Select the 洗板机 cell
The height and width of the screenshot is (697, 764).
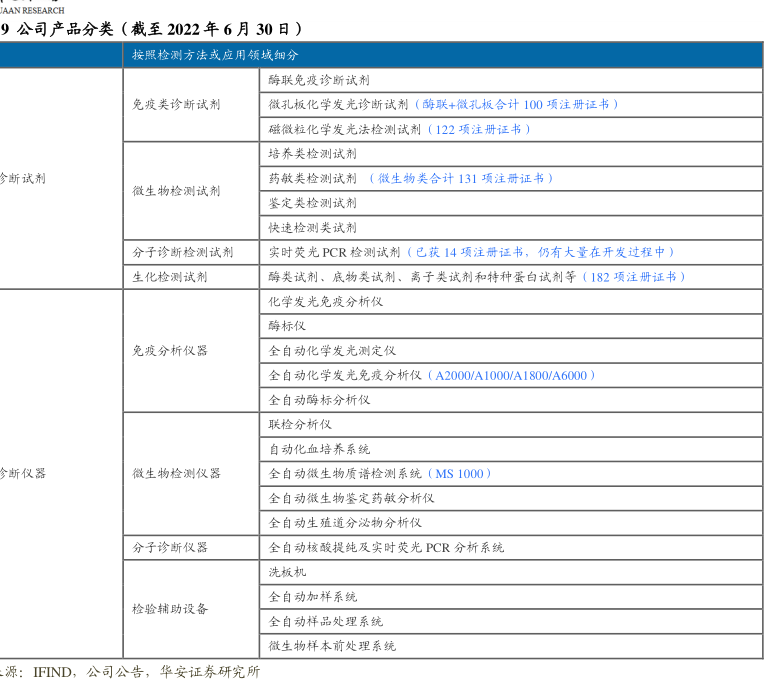[511, 572]
